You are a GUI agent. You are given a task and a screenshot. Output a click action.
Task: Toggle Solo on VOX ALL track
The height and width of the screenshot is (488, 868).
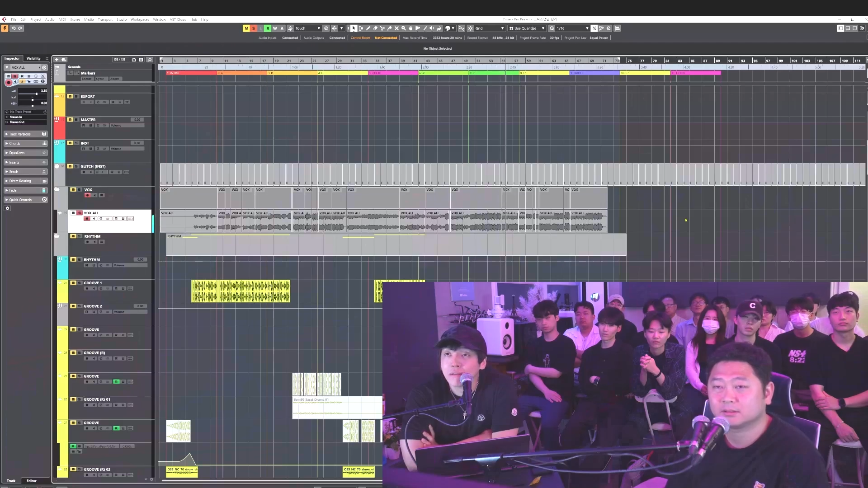[79, 213]
